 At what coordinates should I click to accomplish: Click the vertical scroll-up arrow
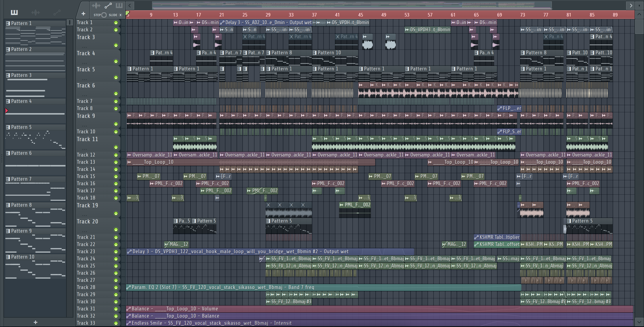(639, 15)
